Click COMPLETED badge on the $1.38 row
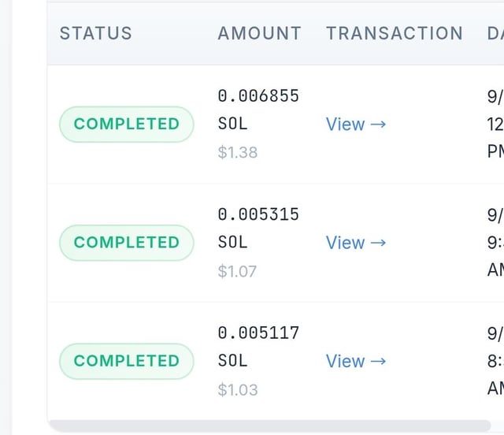 (127, 125)
